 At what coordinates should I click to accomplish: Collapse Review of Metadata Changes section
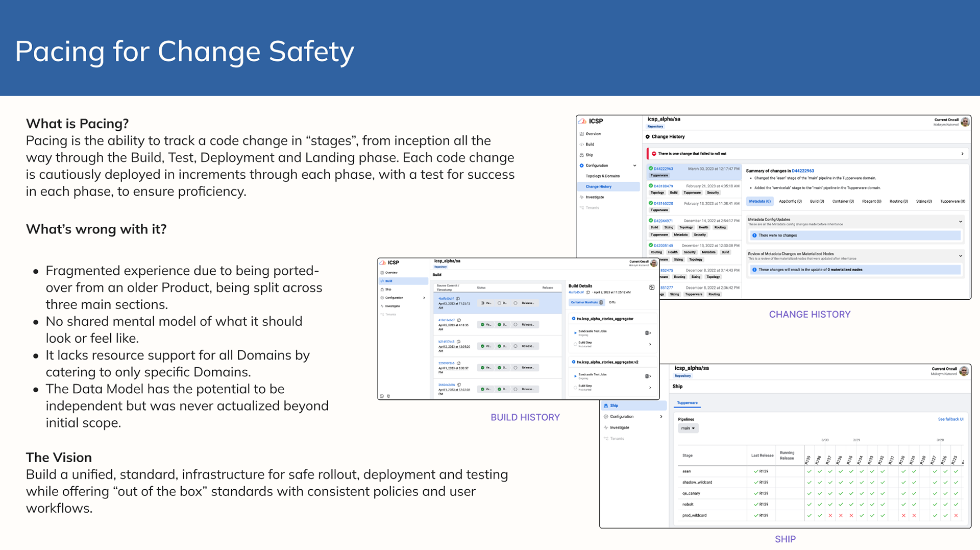[961, 256]
